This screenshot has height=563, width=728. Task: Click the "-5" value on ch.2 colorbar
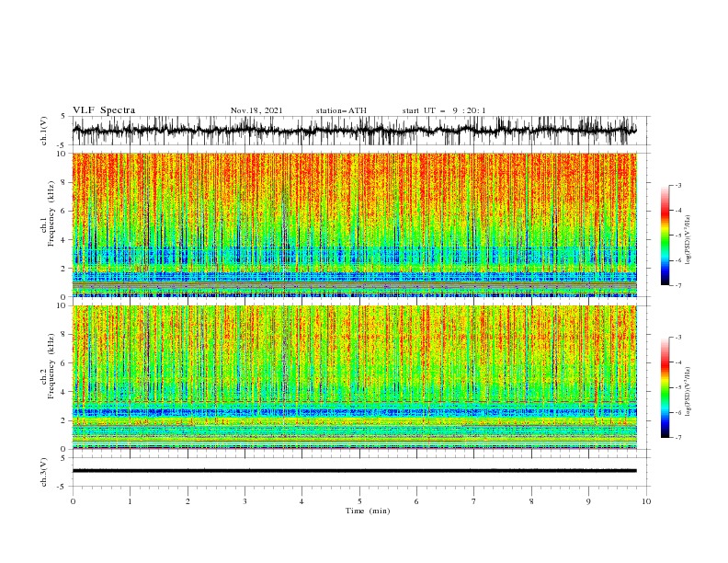(677, 387)
